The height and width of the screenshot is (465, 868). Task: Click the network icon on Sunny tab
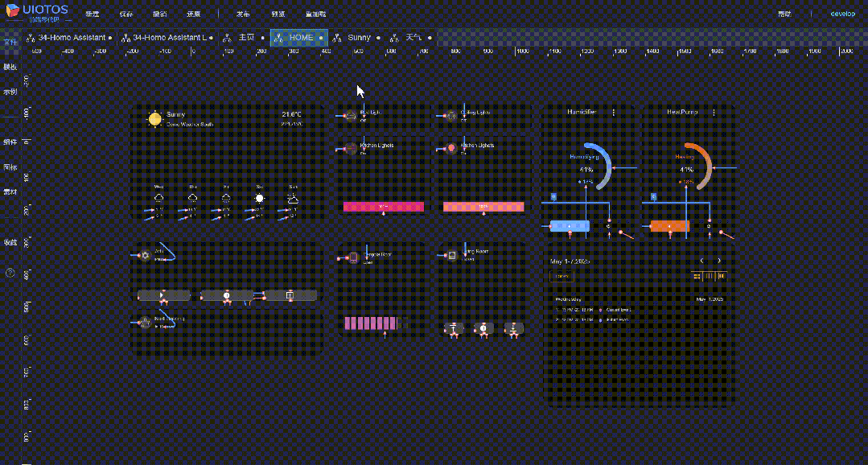337,38
